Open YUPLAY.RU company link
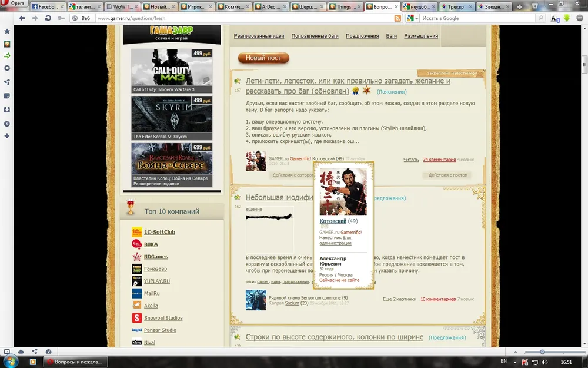Screen dimensions: 588x368 click(x=157, y=281)
